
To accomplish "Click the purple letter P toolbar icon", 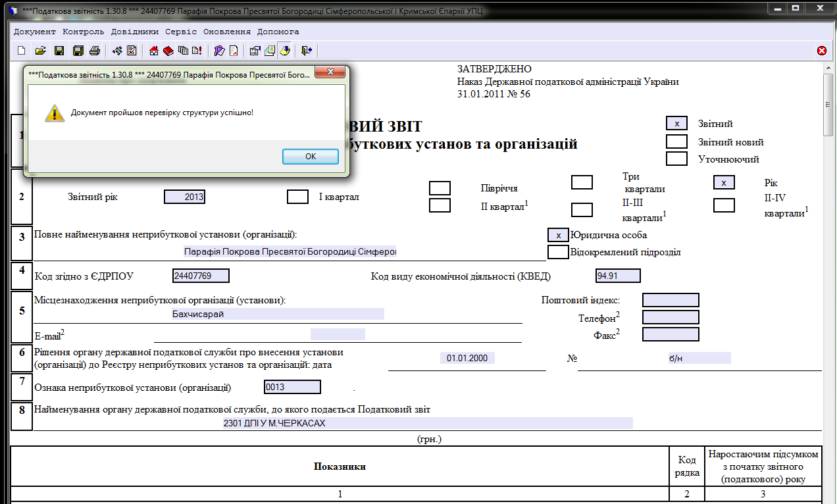I will [219, 51].
